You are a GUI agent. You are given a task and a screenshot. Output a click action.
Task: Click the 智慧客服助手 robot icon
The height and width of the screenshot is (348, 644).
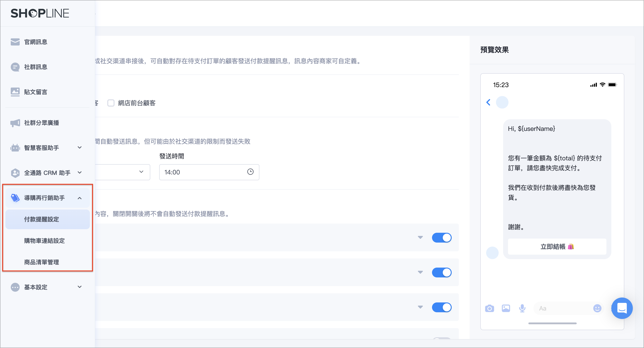click(x=15, y=148)
